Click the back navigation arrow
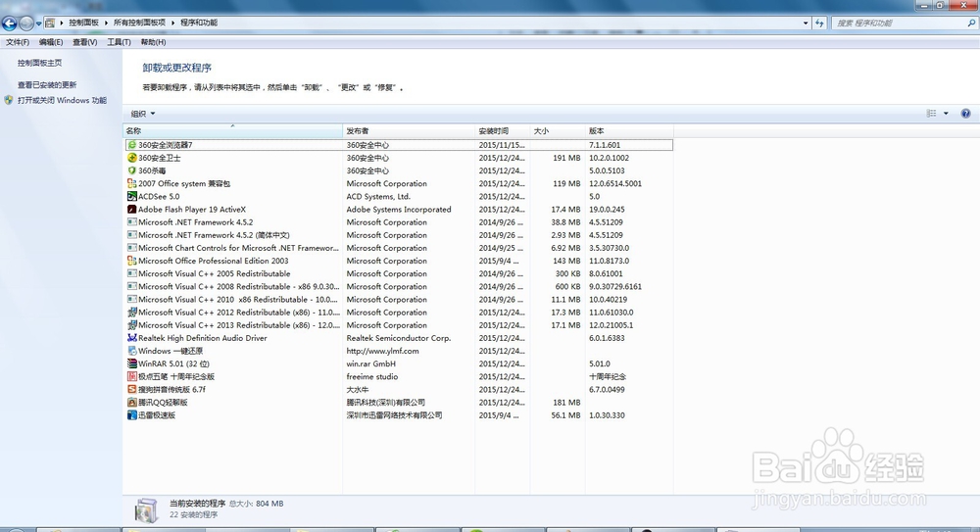 tap(9, 24)
